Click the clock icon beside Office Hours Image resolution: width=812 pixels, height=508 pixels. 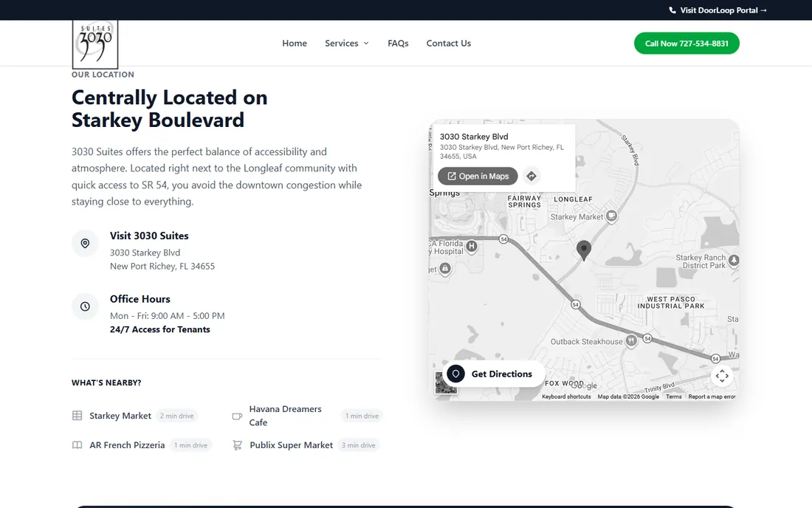(x=85, y=306)
